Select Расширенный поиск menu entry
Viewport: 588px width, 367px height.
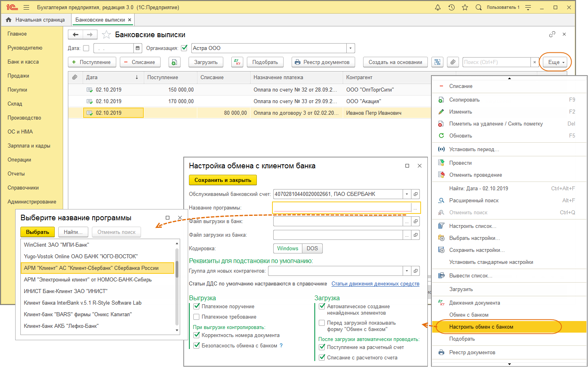click(x=509, y=200)
